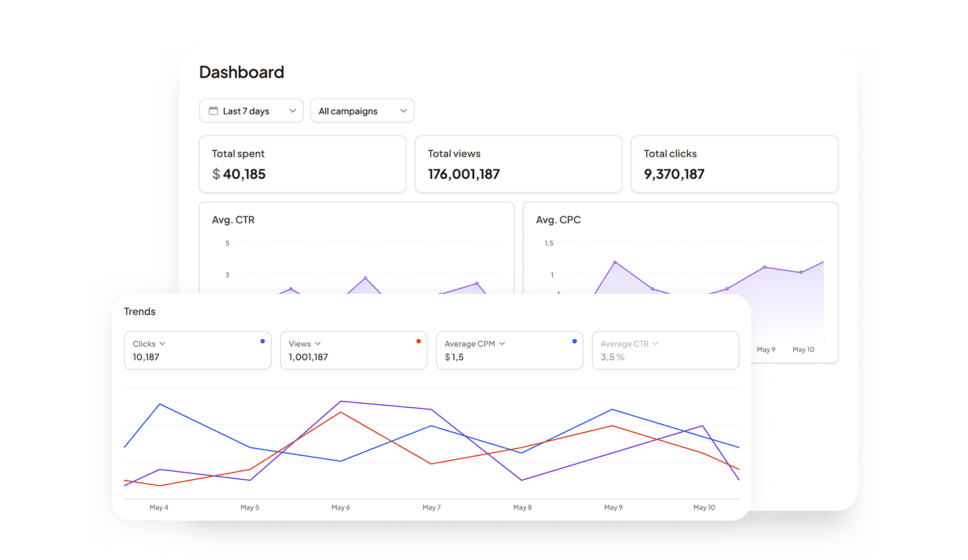
Task: Click the calendar icon in date filter
Action: click(213, 111)
